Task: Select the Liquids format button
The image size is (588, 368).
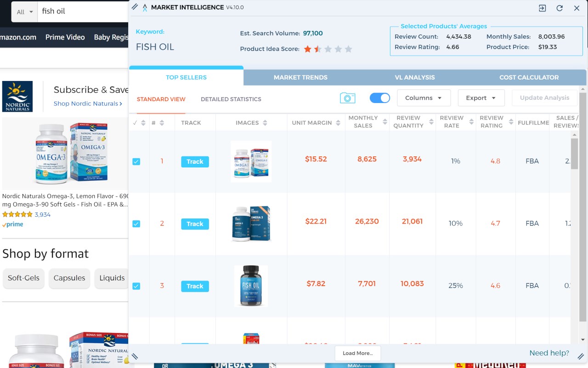Action: point(112,278)
